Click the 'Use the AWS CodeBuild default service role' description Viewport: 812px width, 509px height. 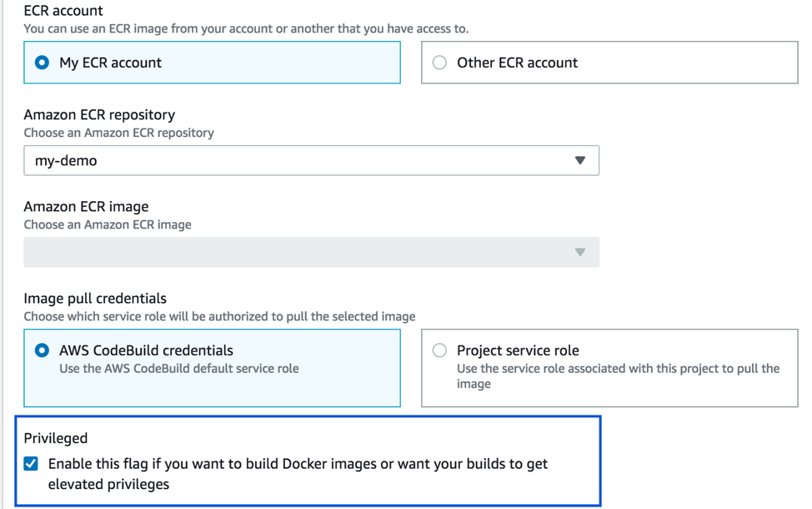click(x=178, y=369)
